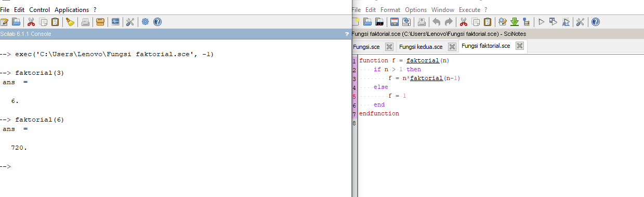The width and height of the screenshot is (644, 197).
Task: Open SciNotes Window menu
Action: pos(443,9)
